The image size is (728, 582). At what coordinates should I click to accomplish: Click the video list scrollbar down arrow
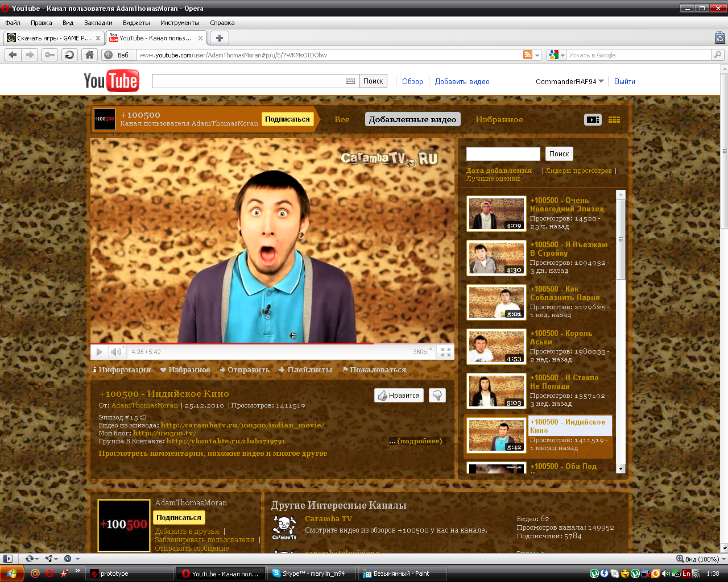(621, 469)
